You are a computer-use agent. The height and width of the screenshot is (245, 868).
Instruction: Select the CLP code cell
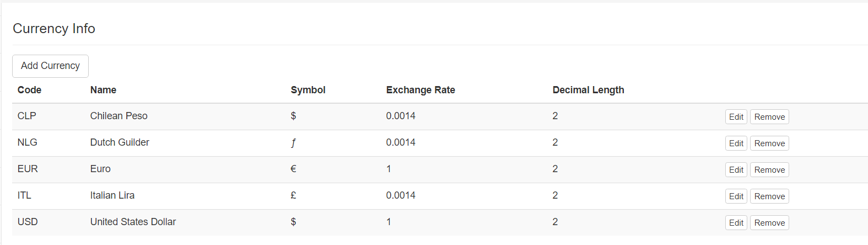point(27,116)
